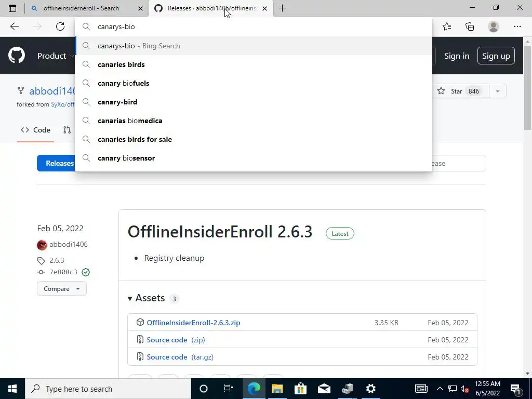Select the canary biosensor suggestion
Image resolution: width=532 pixels, height=399 pixels.
pyautogui.click(x=254, y=158)
